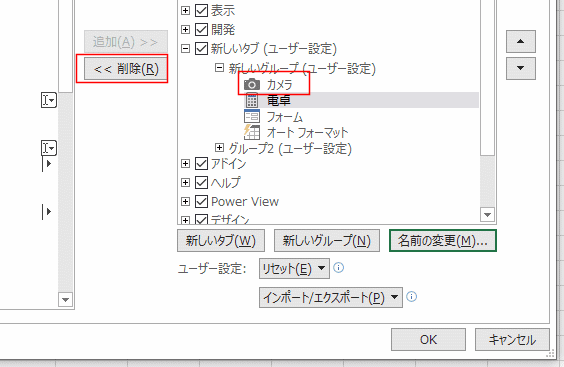This screenshot has width=564, height=367.
Task: Click the 新しいグループ(N) button
Action: [x=327, y=241]
